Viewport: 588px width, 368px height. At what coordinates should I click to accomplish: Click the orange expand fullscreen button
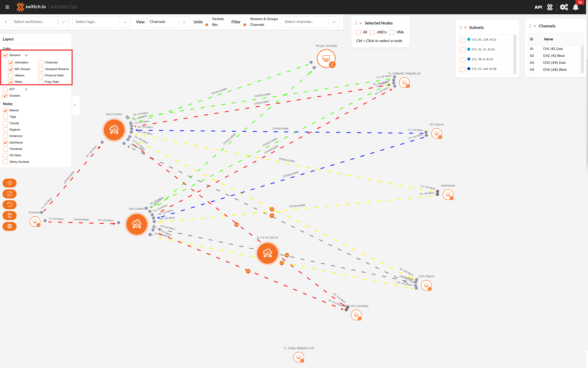click(9, 194)
